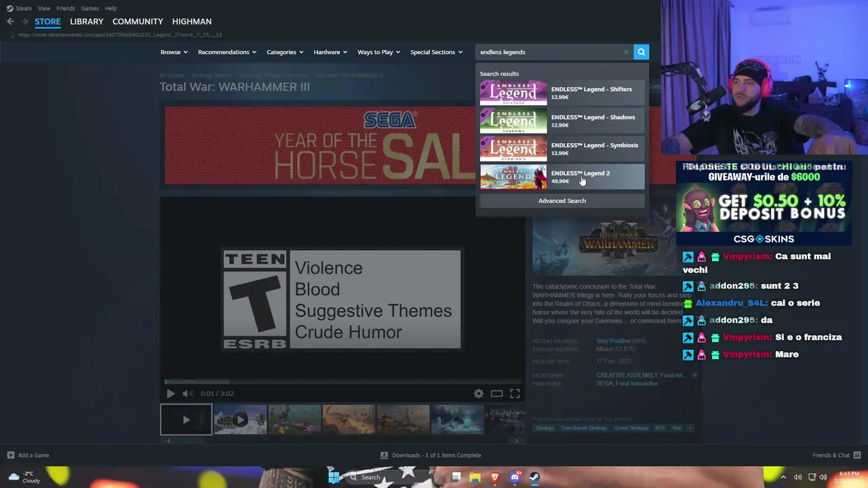The height and width of the screenshot is (488, 868).
Task: Click the War tag
Action: point(676,428)
